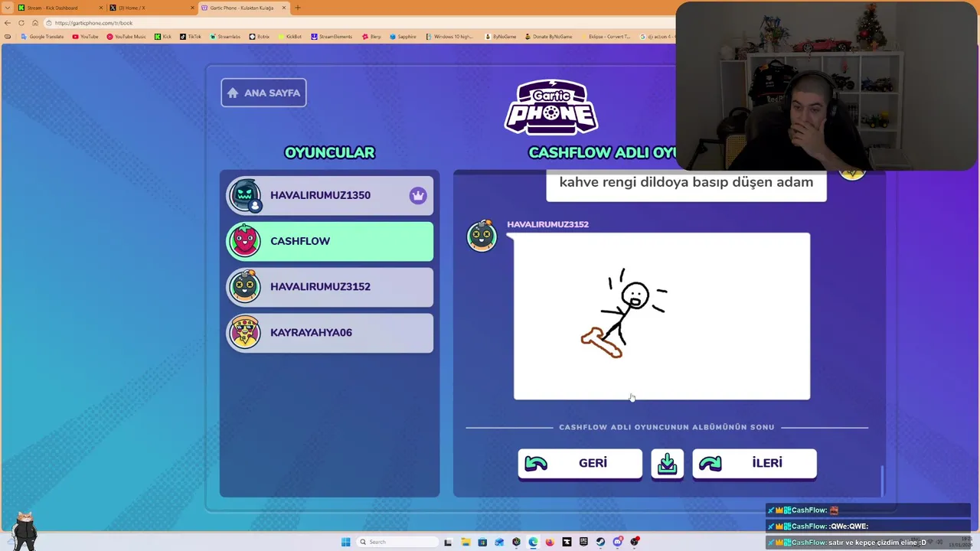The height and width of the screenshot is (551, 980).
Task: Open the Donate ByNoGame bookmark
Action: tap(549, 37)
